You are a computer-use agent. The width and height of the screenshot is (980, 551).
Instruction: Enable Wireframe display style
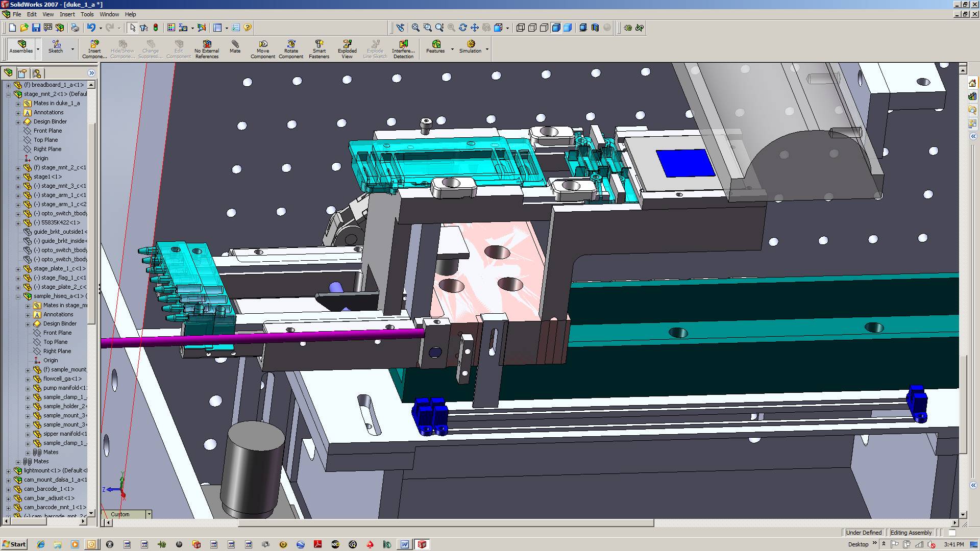(521, 28)
